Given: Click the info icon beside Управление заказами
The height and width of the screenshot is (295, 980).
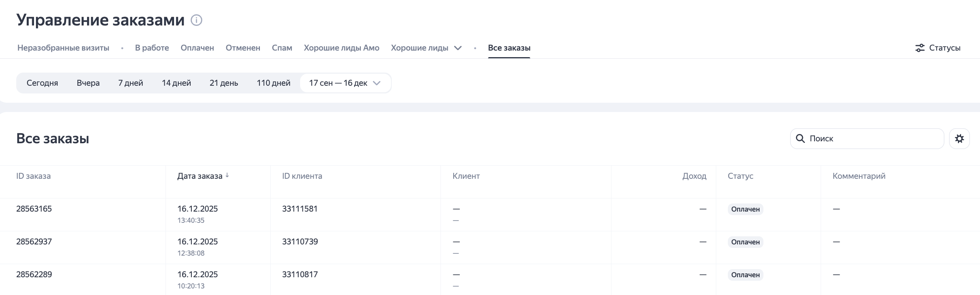Looking at the screenshot, I should pos(196,20).
